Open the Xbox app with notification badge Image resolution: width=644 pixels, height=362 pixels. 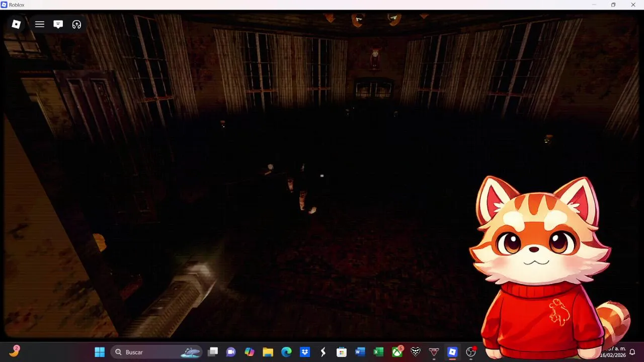(x=397, y=352)
